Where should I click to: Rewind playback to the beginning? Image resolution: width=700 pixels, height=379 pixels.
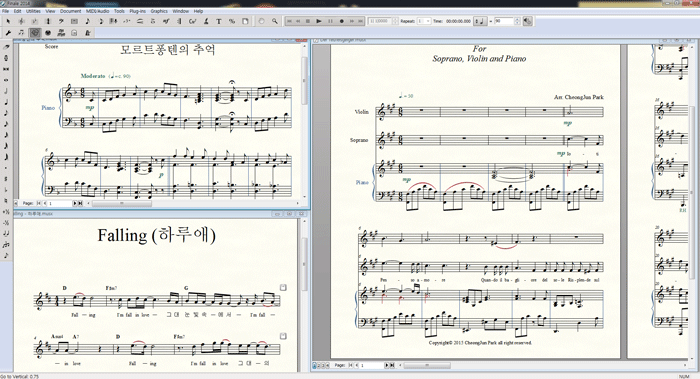coord(289,21)
